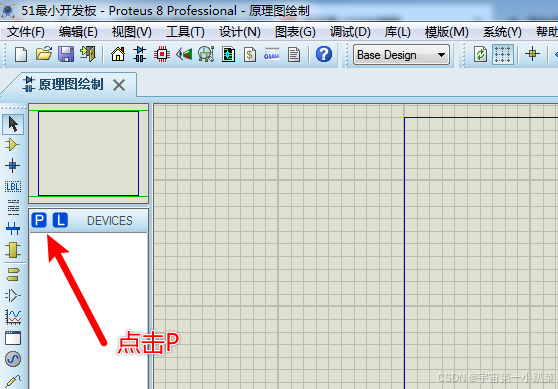The width and height of the screenshot is (558, 389).
Task: Open the 3D Visualizer icon
Action: click(184, 54)
